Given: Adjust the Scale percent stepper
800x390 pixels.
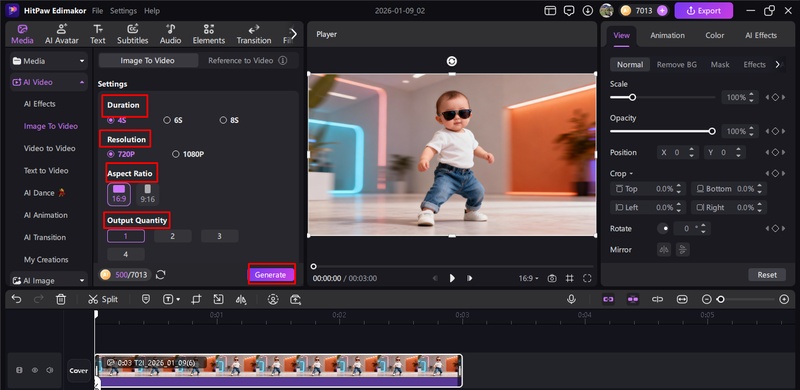Looking at the screenshot, I should (x=751, y=97).
